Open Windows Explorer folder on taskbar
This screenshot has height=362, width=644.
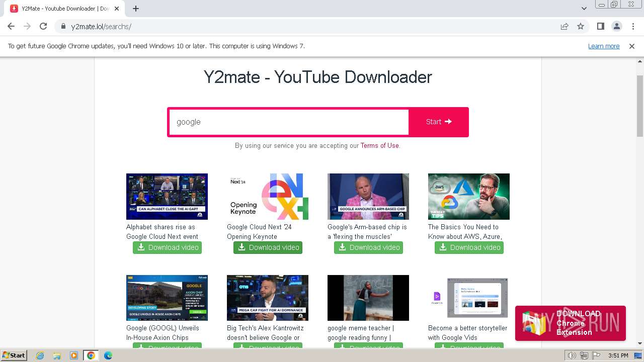(x=57, y=355)
